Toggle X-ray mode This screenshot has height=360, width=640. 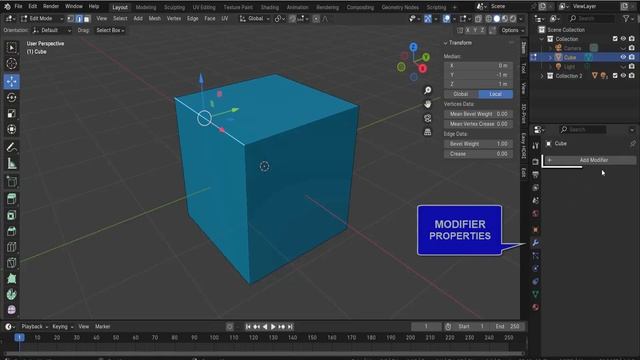[478, 19]
